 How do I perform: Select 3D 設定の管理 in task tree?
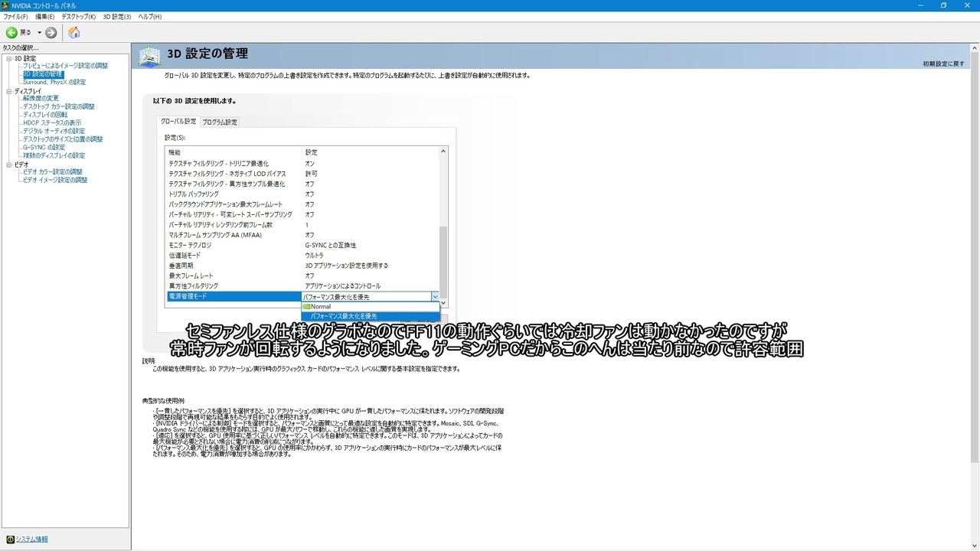43,74
